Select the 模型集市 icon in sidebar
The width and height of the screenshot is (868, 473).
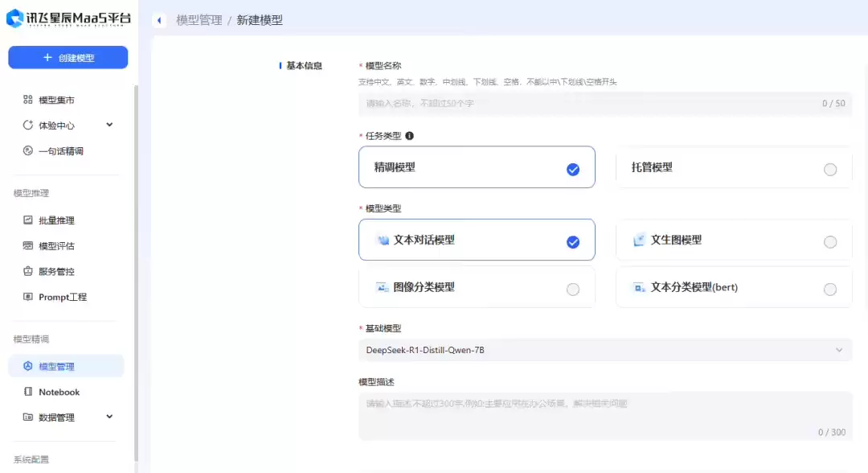coord(27,99)
